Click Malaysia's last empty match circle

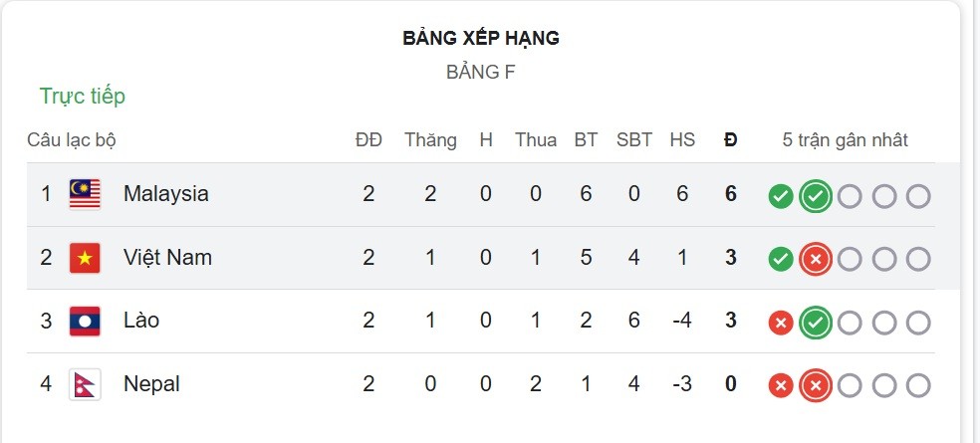click(918, 197)
